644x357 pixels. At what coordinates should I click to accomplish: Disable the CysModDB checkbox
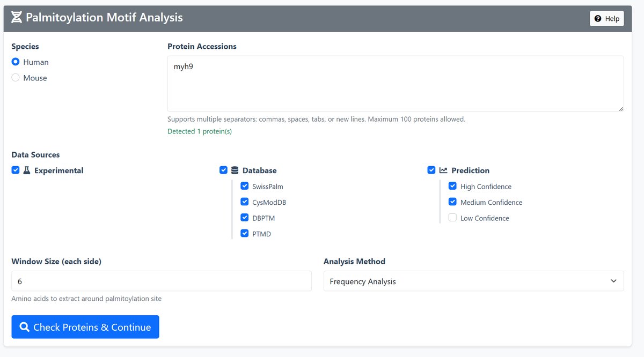(245, 202)
